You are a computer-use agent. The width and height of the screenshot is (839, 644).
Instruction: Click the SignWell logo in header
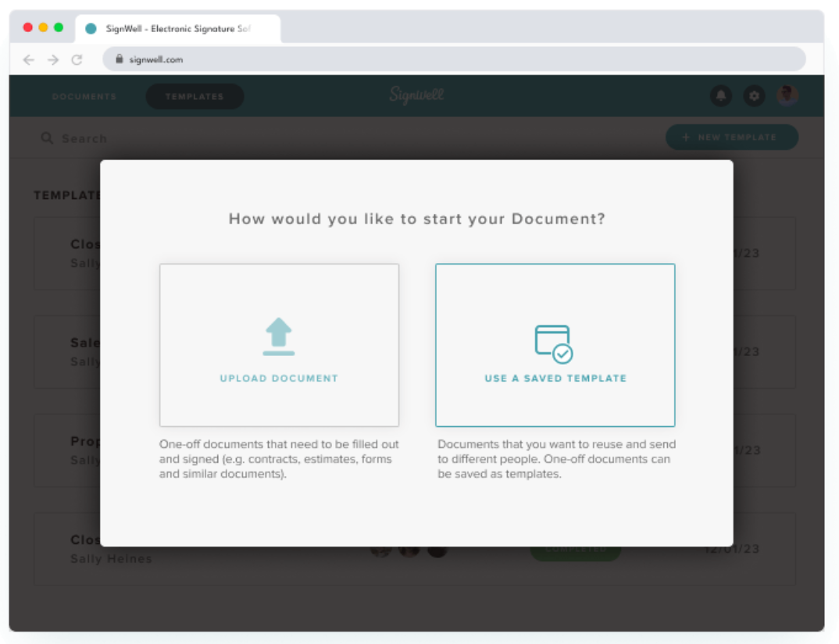tap(416, 96)
